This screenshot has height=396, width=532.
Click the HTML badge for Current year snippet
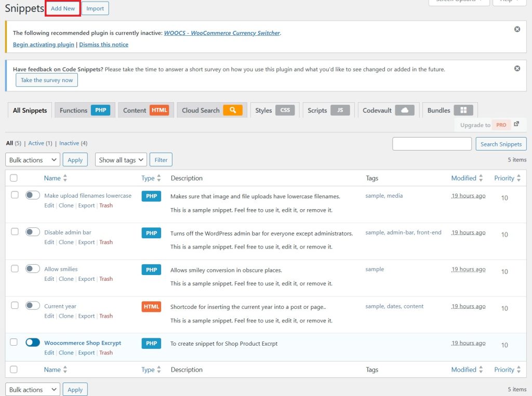pos(151,307)
